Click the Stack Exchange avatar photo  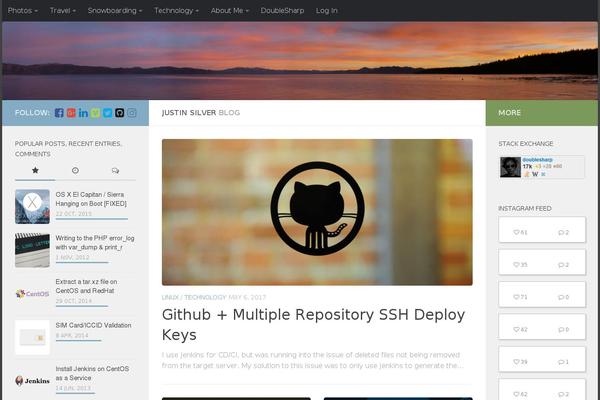[510, 167]
